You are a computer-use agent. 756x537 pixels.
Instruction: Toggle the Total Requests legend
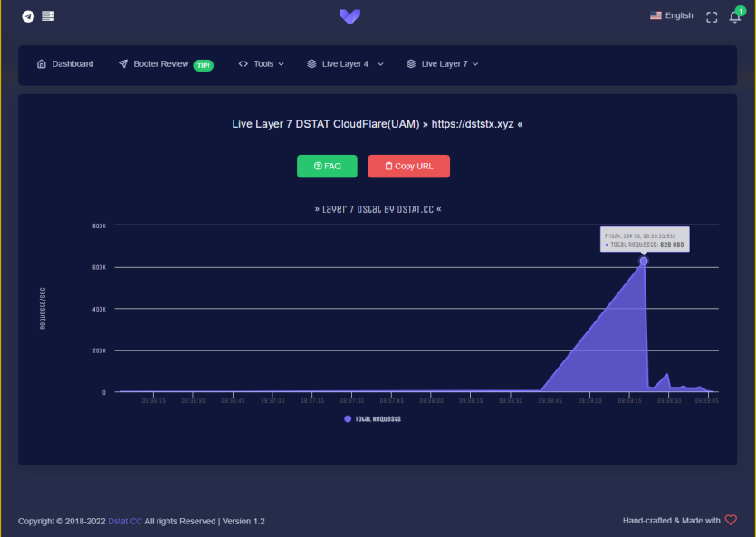point(378,418)
